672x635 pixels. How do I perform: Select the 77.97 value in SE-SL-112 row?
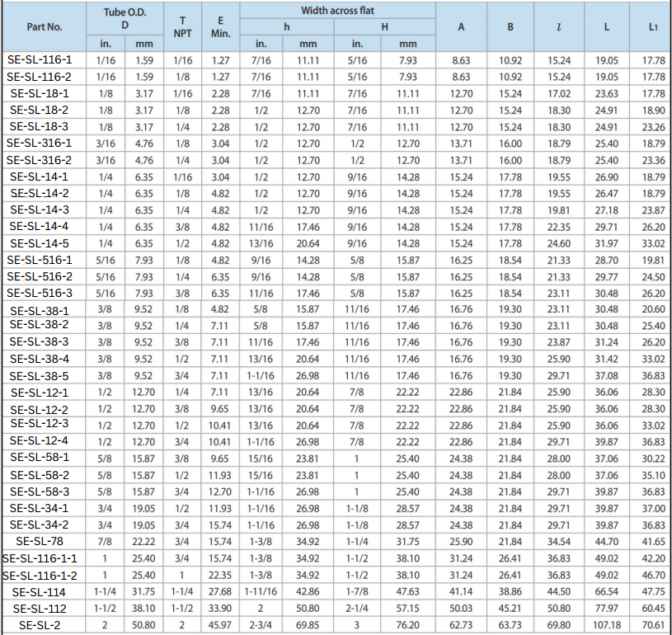[x=607, y=609]
